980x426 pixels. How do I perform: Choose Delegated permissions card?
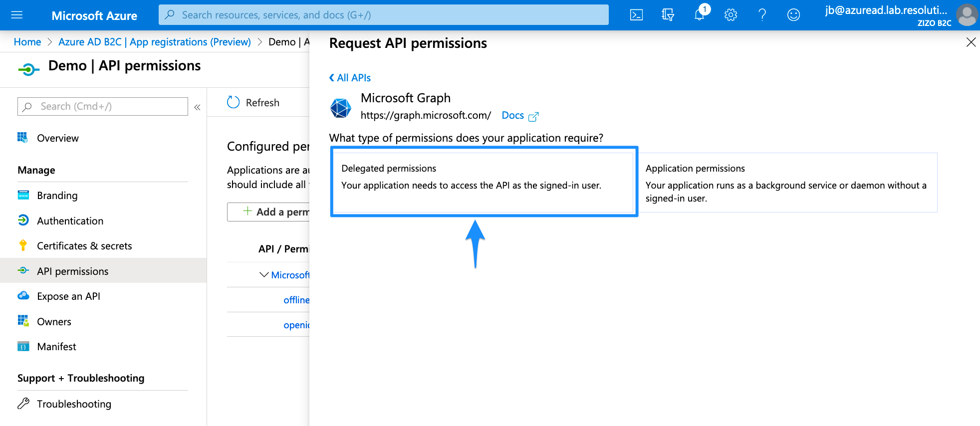click(x=484, y=183)
